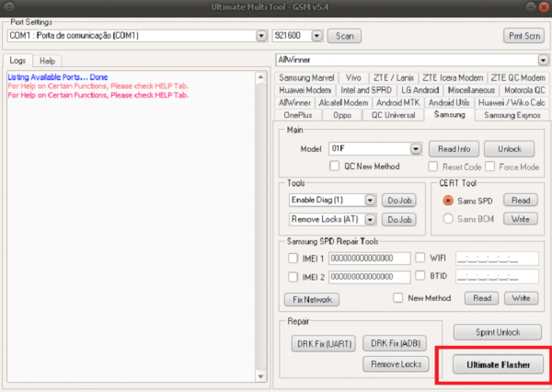
Task: Open the ZTE Icera Modem tab
Action: (453, 78)
